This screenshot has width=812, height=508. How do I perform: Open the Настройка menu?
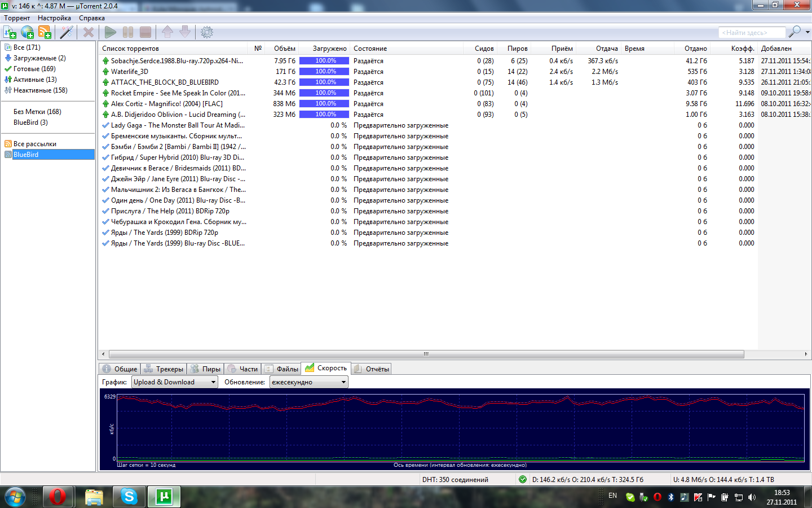point(54,18)
